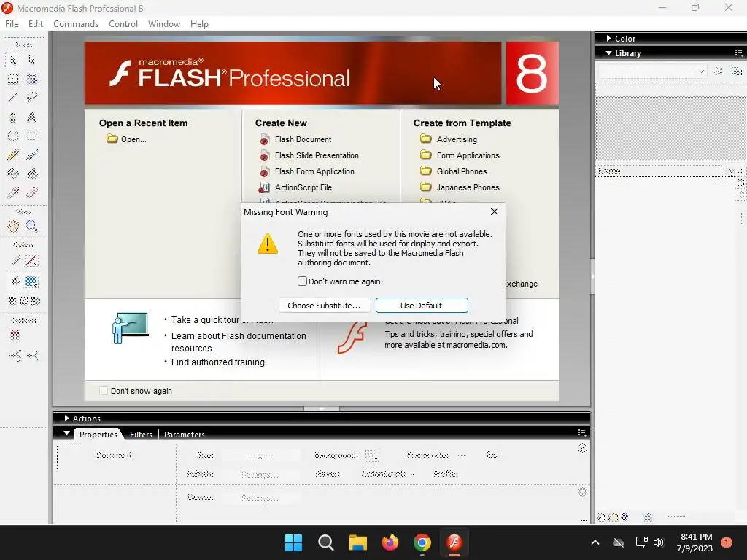Click the Library delete trash icon

pyautogui.click(x=648, y=517)
